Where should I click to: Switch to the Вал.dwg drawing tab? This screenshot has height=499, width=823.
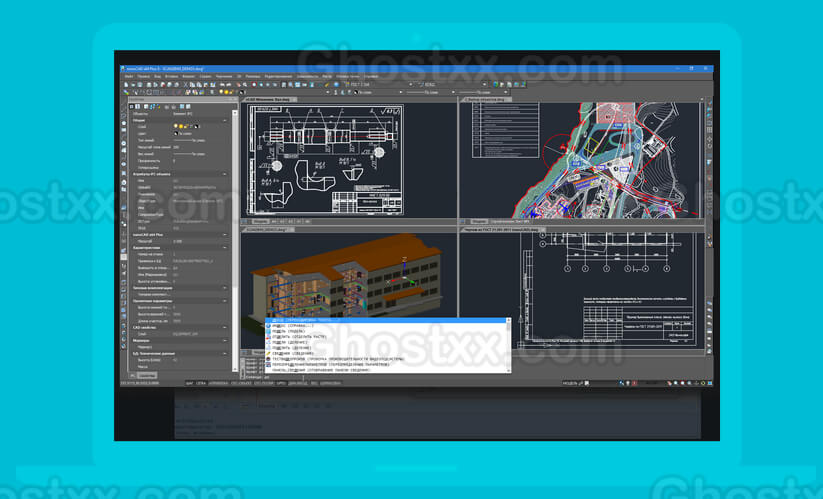click(270, 99)
